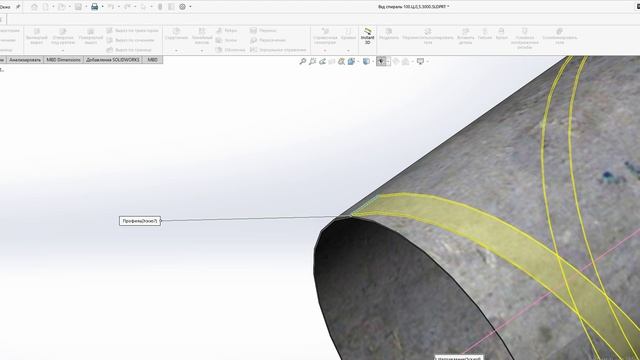Expand the Reference Geometry dropdown arrow

click(325, 51)
